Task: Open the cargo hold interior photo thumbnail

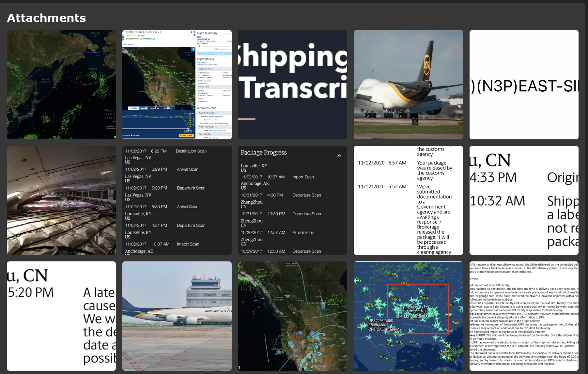Action: coord(61,200)
